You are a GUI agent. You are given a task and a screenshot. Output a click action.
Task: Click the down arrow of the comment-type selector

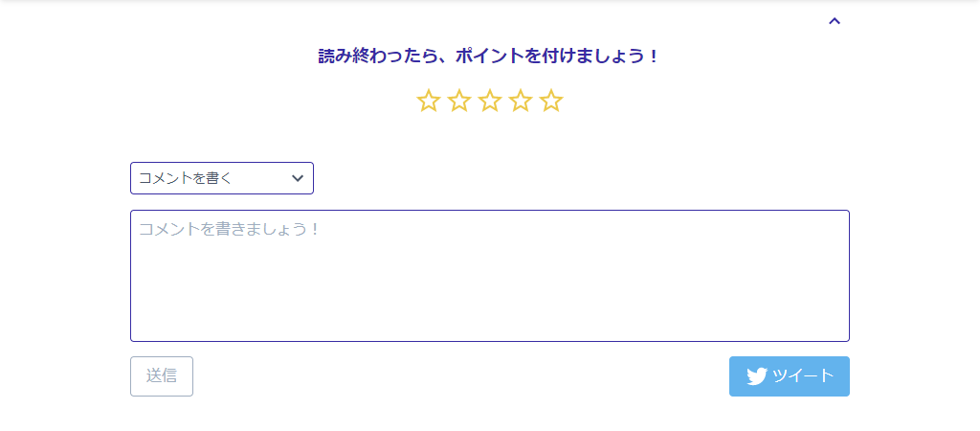(x=298, y=178)
